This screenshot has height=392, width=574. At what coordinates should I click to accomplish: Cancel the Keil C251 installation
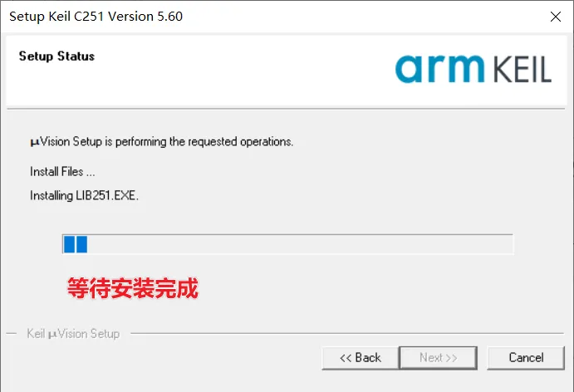(526, 358)
